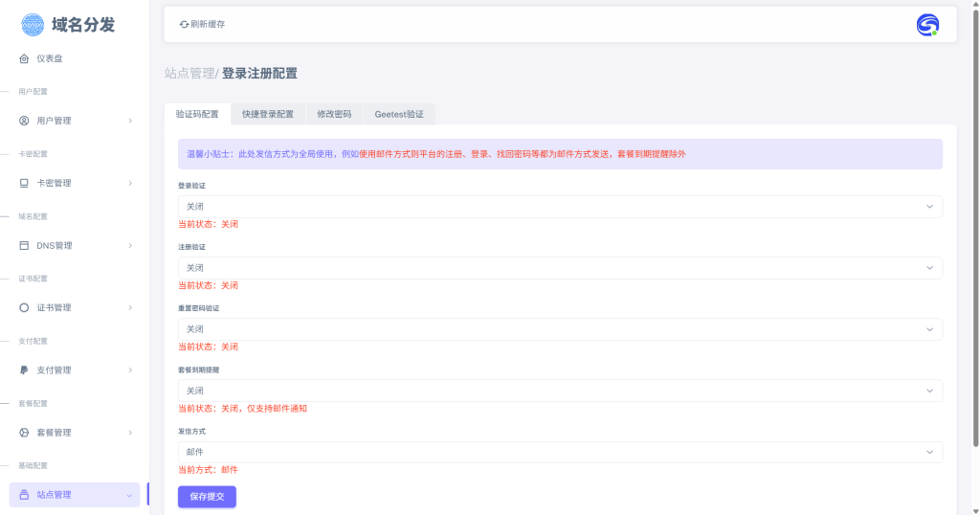Click the 证书配置 sidebar section label

coord(33,279)
